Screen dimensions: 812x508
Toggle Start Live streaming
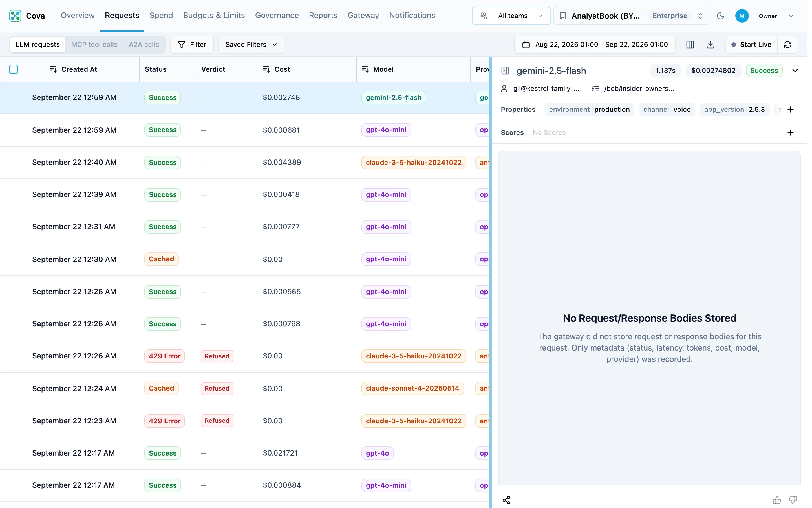751,45
